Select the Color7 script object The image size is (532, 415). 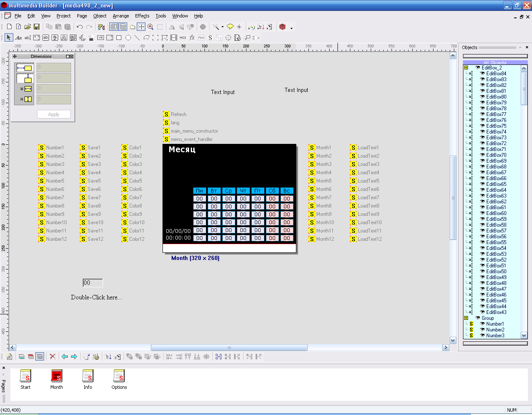pyautogui.click(x=132, y=198)
